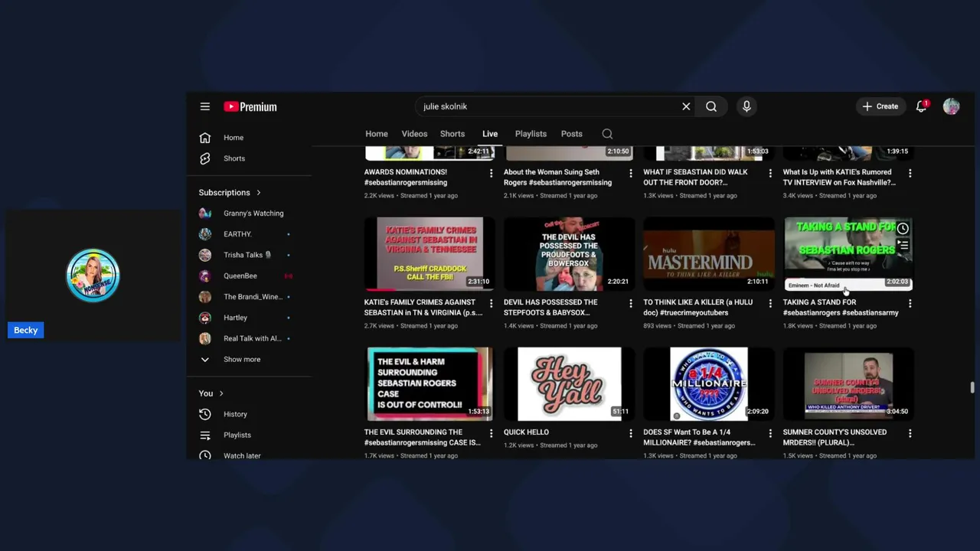Screen dimensions: 980x551
Task: Switch to the Shorts tab
Action: (x=452, y=134)
